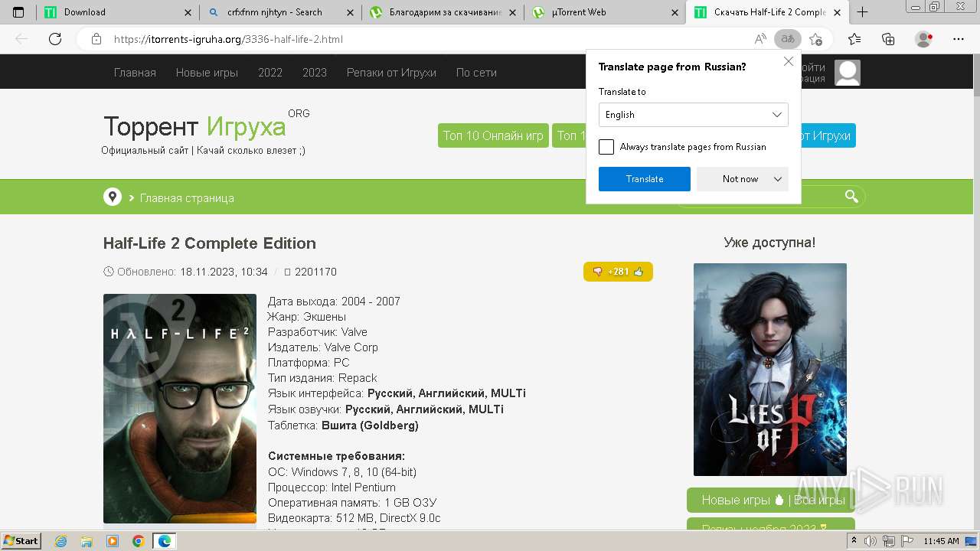
Task: Open File Explorer from taskbar
Action: coord(87,541)
